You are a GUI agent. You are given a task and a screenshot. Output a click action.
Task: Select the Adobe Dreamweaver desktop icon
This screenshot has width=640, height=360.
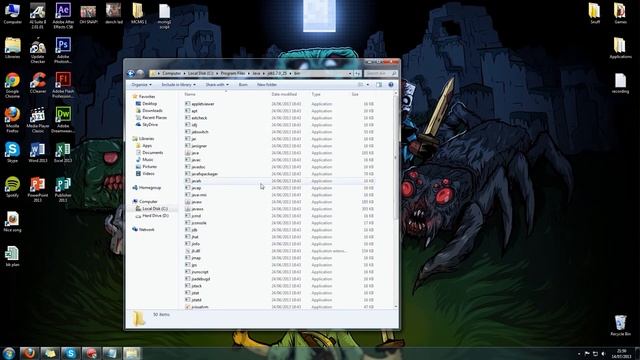pyautogui.click(x=63, y=119)
